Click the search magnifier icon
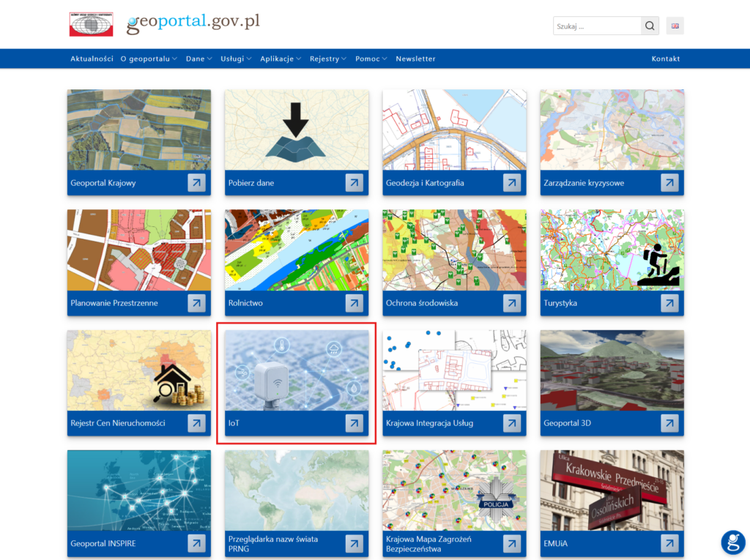Viewport: 750px width, 560px height. point(649,25)
